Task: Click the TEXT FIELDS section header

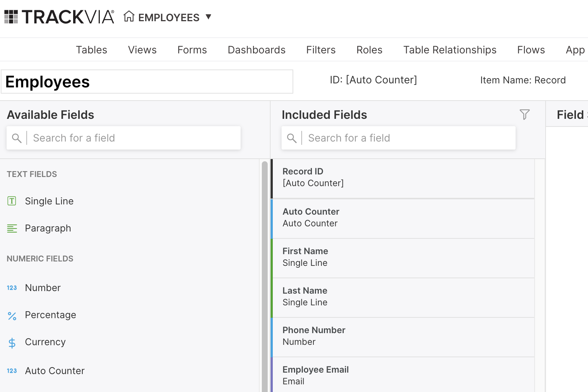Action: [32, 174]
